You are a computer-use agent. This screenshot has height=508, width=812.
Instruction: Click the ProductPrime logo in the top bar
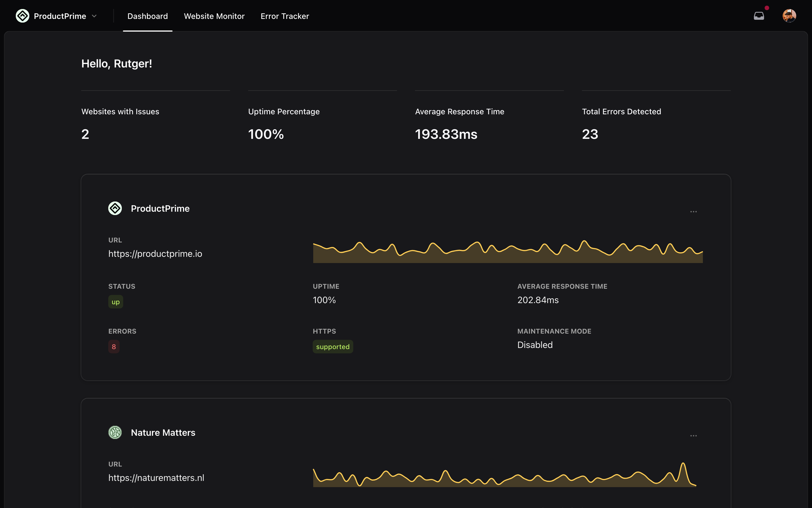click(x=23, y=16)
